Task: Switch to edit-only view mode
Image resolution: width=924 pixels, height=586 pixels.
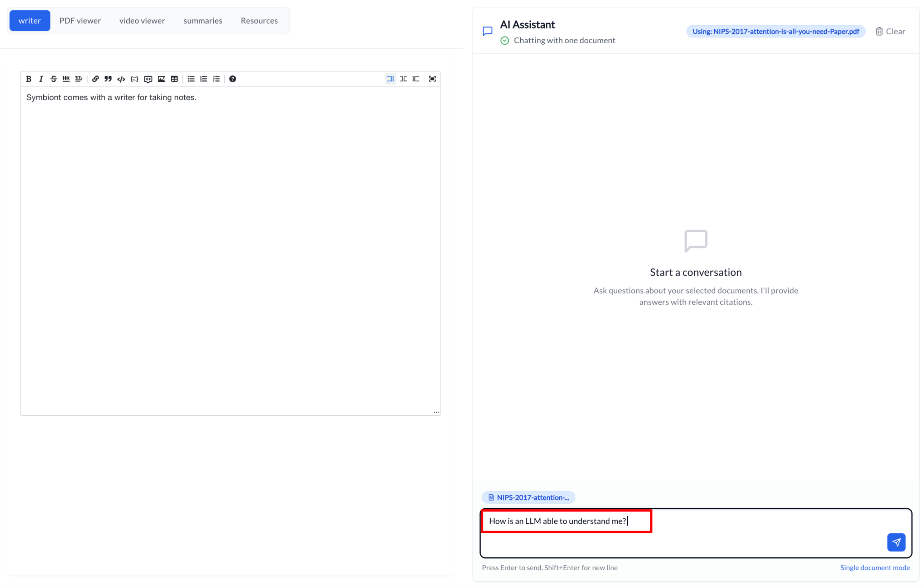Action: 390,79
